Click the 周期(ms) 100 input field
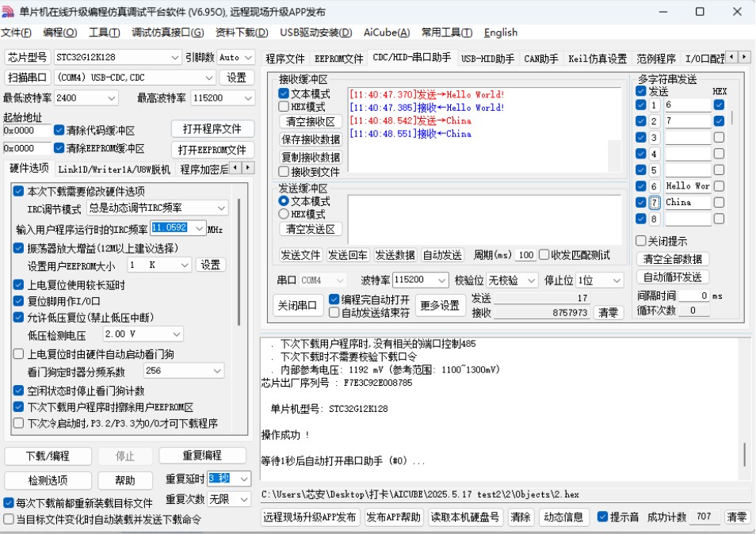 click(x=525, y=255)
